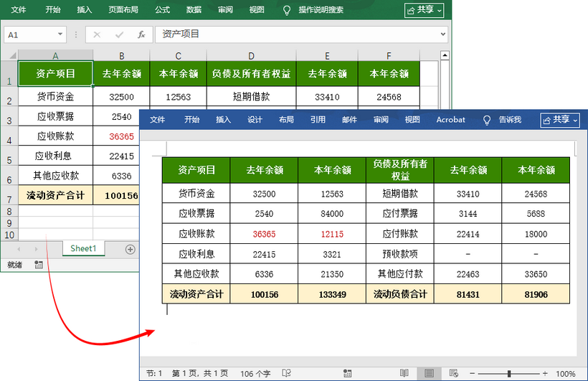Open Word 审阅 tab

coord(381,120)
